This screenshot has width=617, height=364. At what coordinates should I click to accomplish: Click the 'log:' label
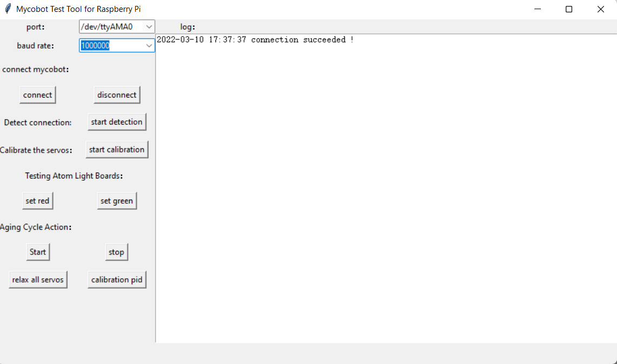point(188,27)
